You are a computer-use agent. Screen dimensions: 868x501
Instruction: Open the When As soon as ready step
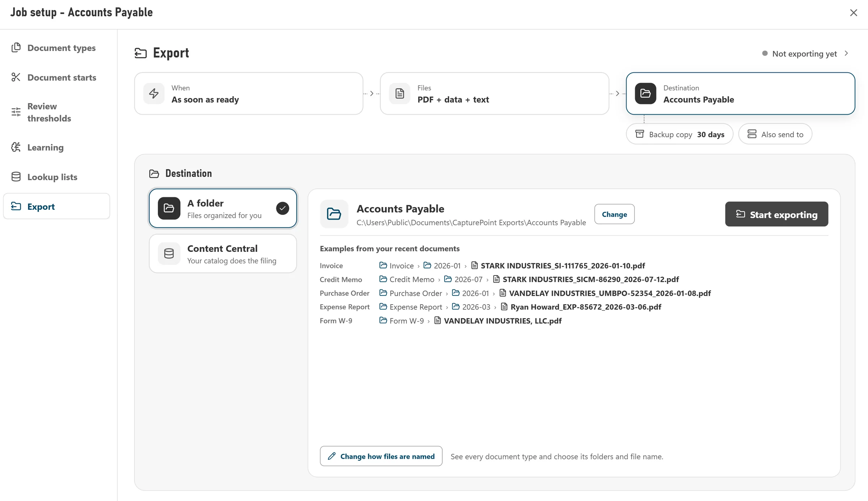click(x=249, y=94)
